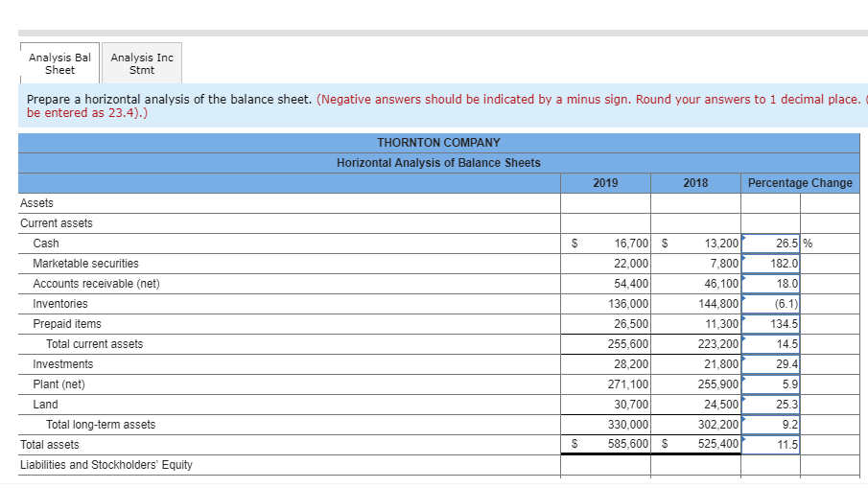Click the 2019 Cash value 16,700
Viewport: 868px width, 488px height.
(631, 244)
